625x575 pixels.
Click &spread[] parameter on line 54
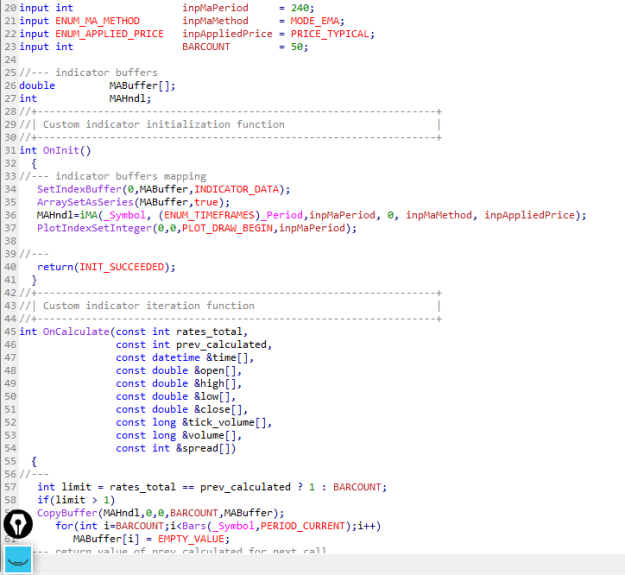pyautogui.click(x=203, y=448)
